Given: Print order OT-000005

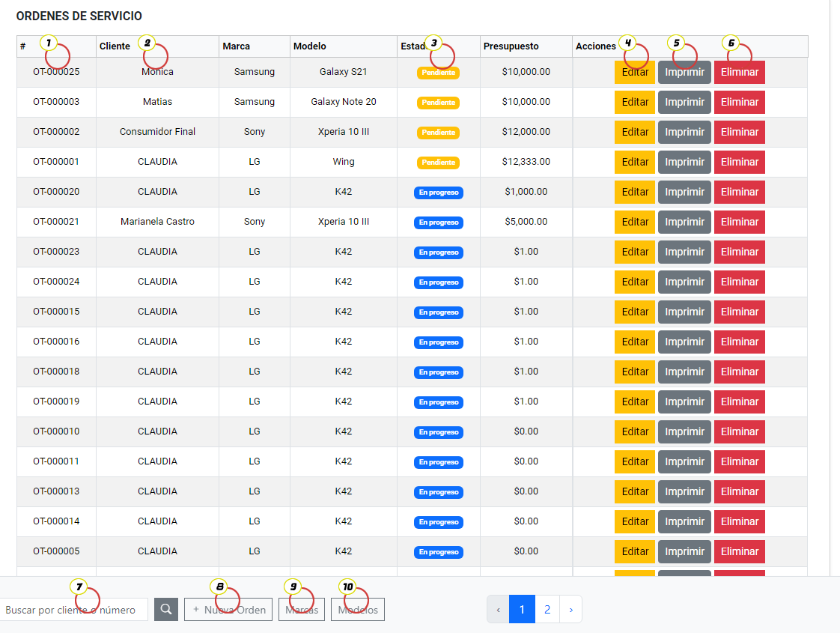Looking at the screenshot, I should point(684,552).
